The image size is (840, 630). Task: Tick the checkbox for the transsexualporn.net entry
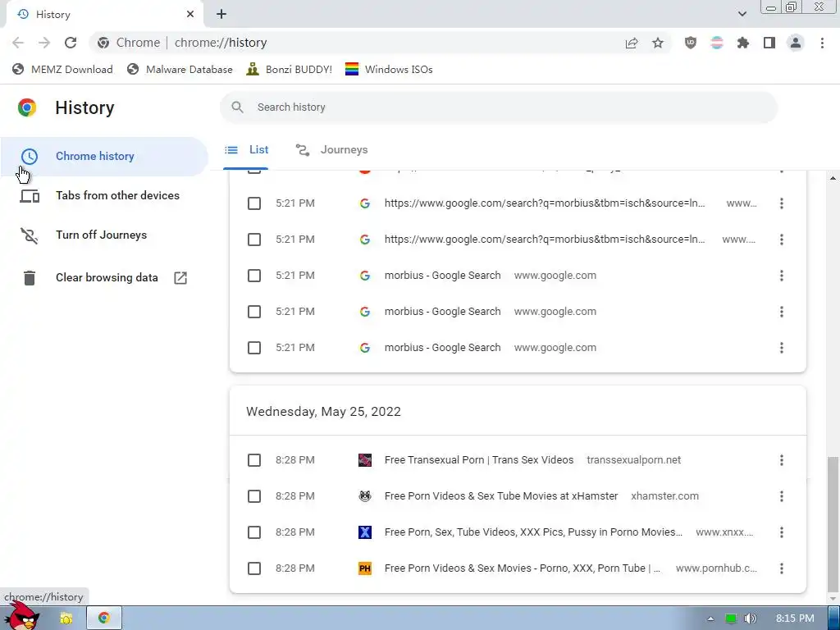[254, 460]
